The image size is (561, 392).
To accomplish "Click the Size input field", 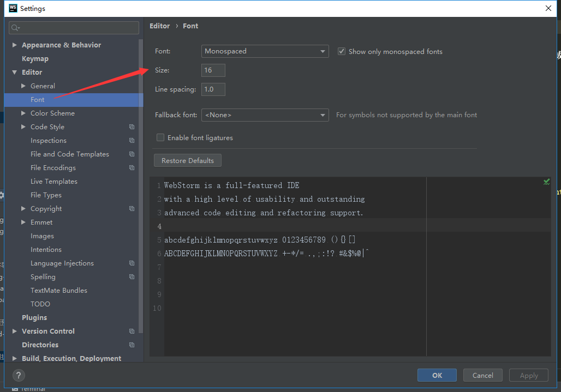I will [x=213, y=70].
